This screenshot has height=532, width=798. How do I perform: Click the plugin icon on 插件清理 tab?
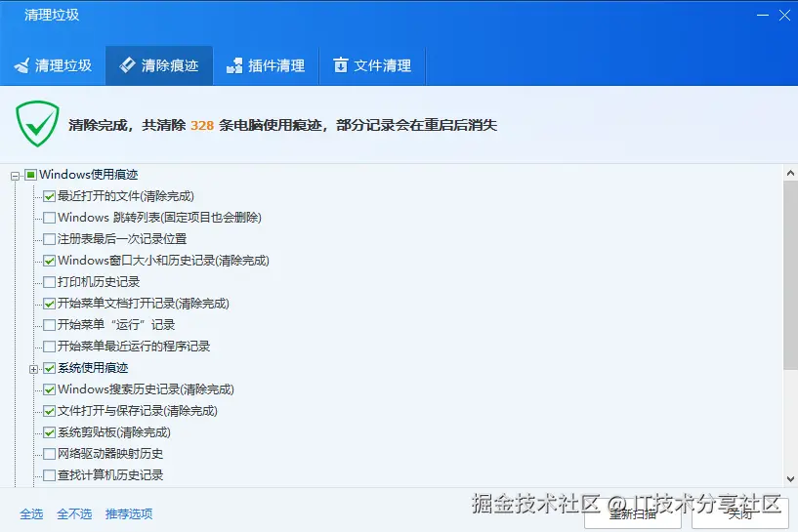click(234, 65)
